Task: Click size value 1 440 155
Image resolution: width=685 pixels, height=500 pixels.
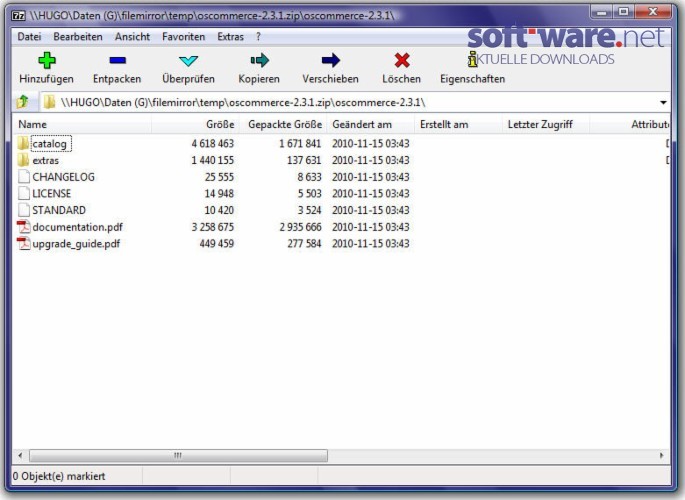Action: point(213,160)
